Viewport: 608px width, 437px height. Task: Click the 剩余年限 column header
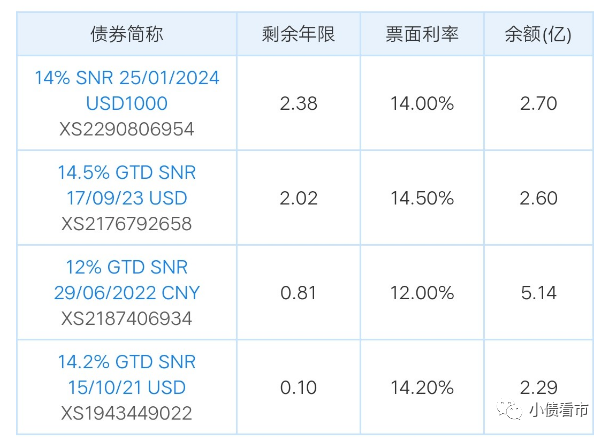(297, 35)
